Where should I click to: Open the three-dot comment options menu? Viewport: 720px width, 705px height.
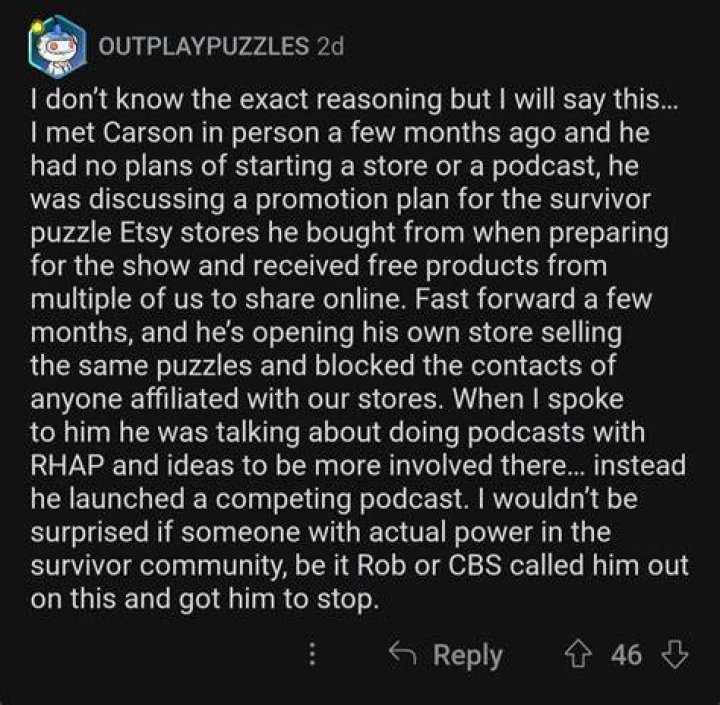coord(312,654)
